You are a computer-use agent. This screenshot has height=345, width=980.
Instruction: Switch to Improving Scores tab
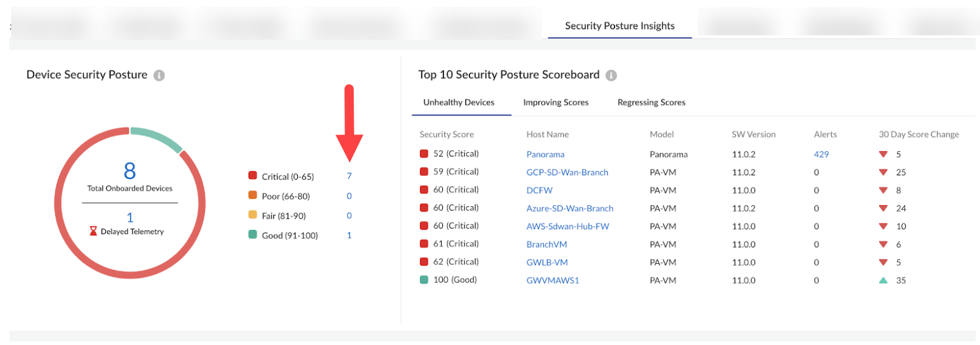click(x=556, y=103)
